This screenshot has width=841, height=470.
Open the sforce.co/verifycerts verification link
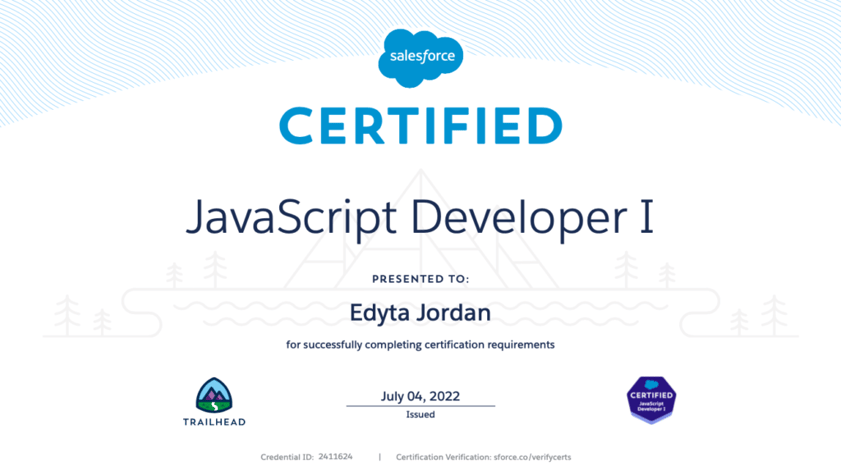tap(532, 457)
